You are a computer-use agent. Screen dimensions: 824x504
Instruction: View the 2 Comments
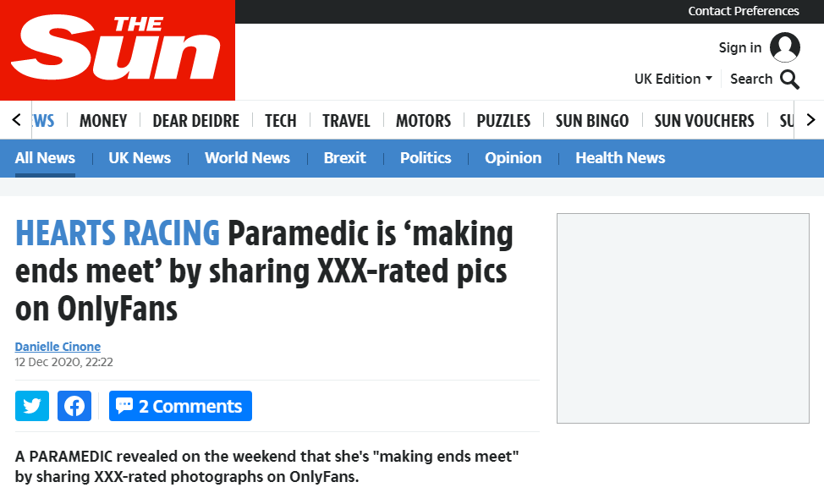tap(180, 406)
